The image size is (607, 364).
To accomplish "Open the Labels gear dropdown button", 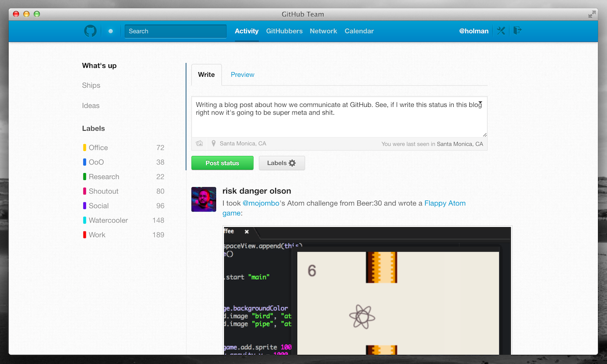I will point(282,163).
